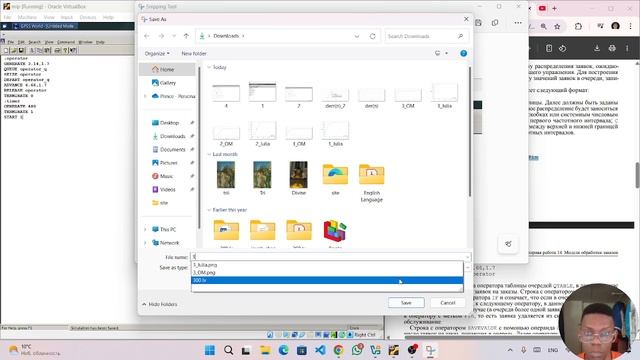Open Visual Studio Code from the taskbar
Image resolution: width=640 pixels, height=360 pixels.
pos(320,350)
